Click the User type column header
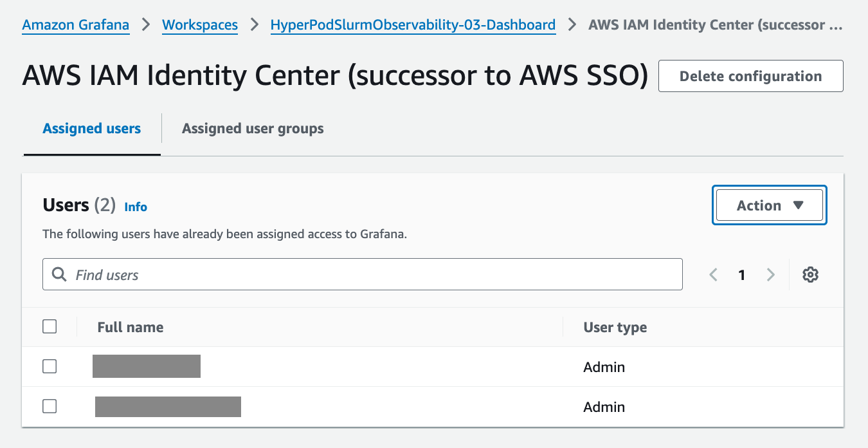 [x=615, y=327]
